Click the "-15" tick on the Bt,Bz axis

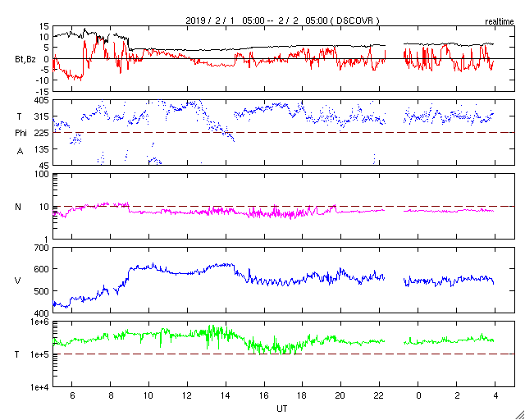42,91
